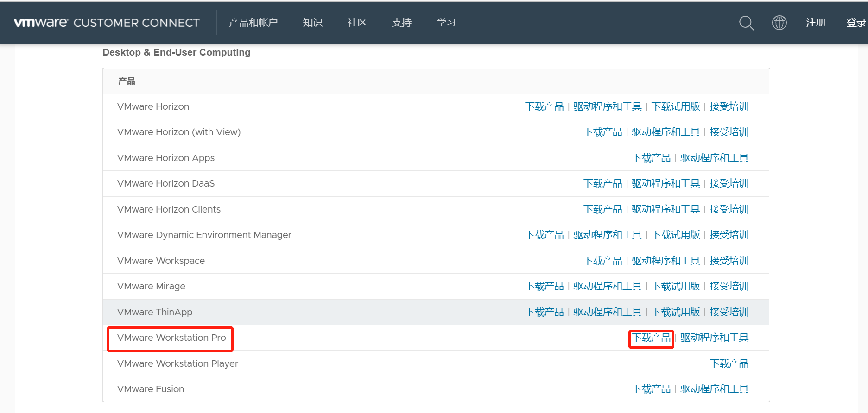Click 驱动程序和工具 for VMware Workstation Pro

tap(715, 338)
